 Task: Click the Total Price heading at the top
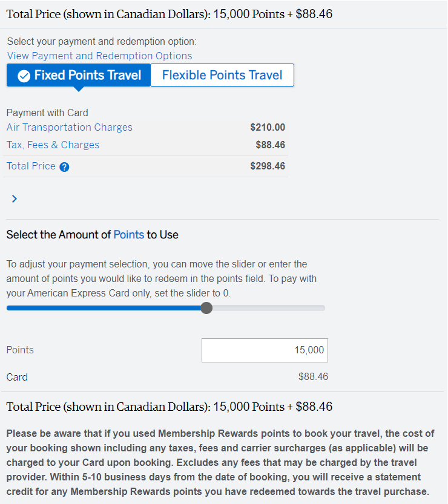coord(169,14)
